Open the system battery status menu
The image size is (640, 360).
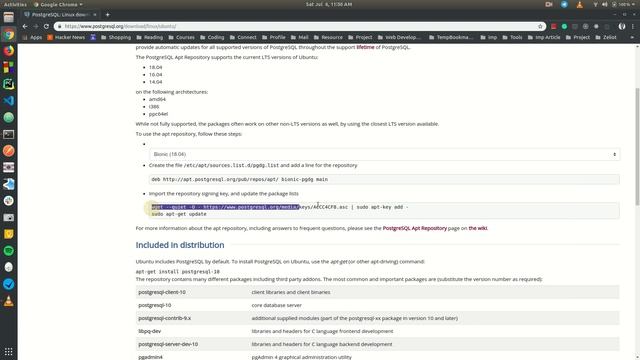tap(623, 4)
